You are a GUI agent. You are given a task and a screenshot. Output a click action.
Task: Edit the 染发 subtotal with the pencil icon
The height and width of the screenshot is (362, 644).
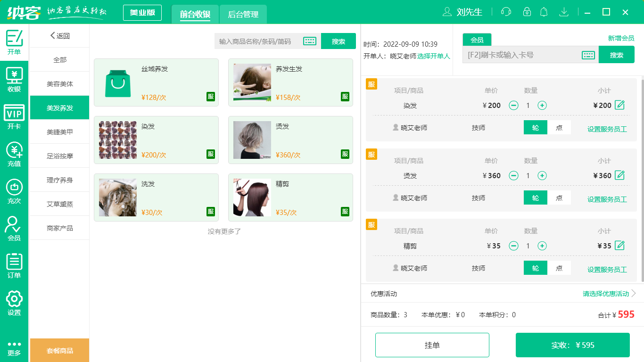(620, 105)
